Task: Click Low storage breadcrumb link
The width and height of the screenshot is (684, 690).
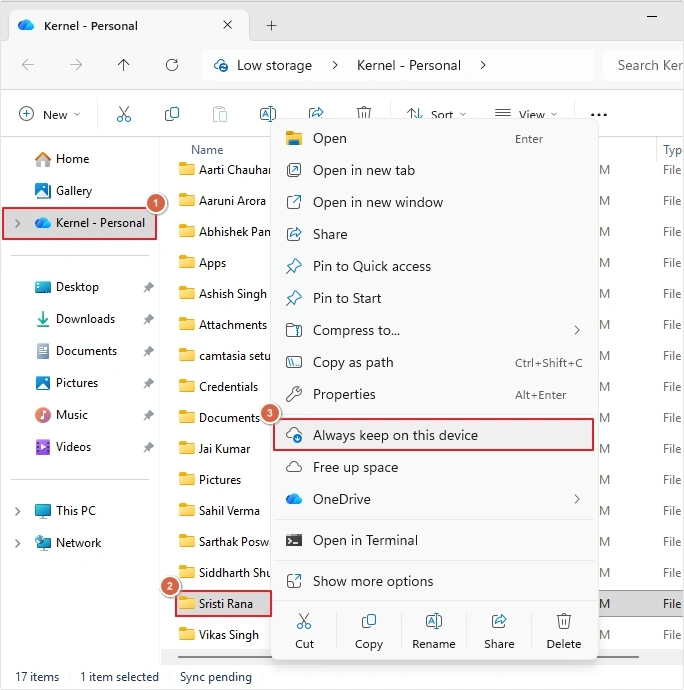Action: 274,65
